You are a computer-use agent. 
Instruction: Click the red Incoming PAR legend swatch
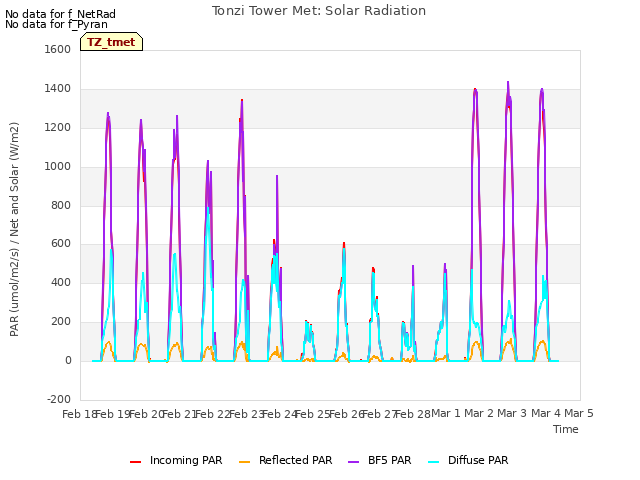click(x=136, y=462)
